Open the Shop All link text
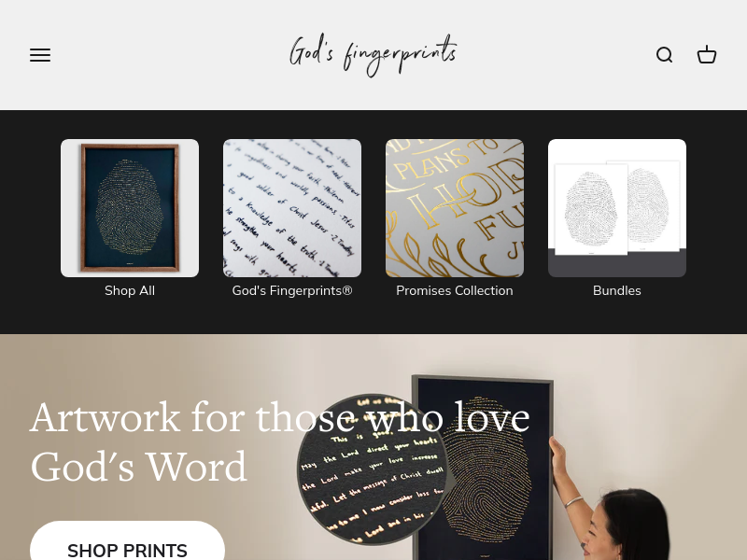This screenshot has height=560, width=747. (130, 290)
